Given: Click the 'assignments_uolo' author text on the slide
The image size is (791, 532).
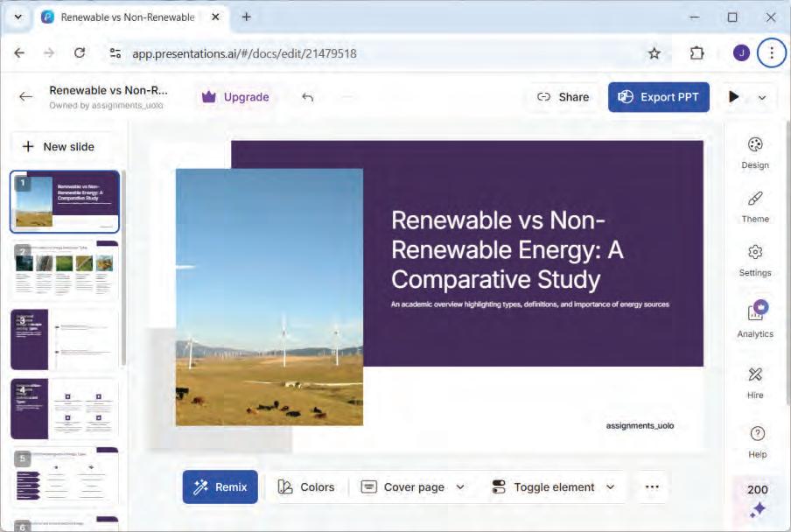Looking at the screenshot, I should [640, 425].
